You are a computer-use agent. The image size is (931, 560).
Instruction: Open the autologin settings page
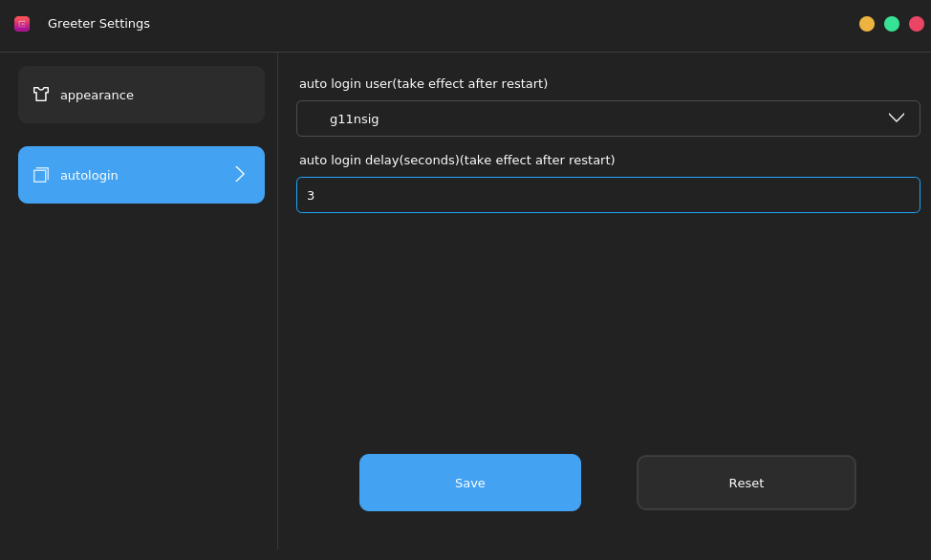(141, 175)
